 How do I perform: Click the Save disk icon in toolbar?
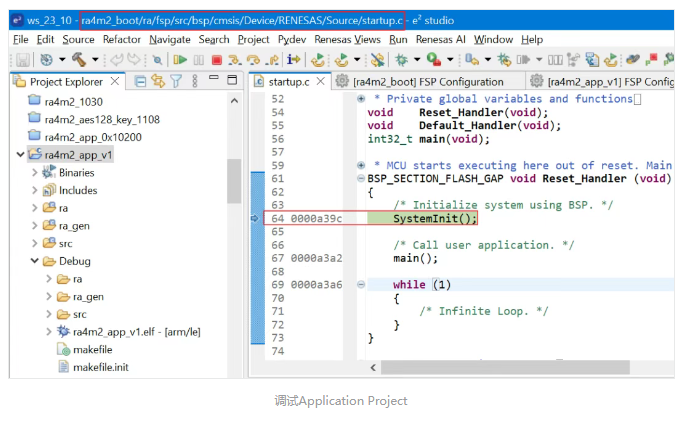tap(23, 60)
